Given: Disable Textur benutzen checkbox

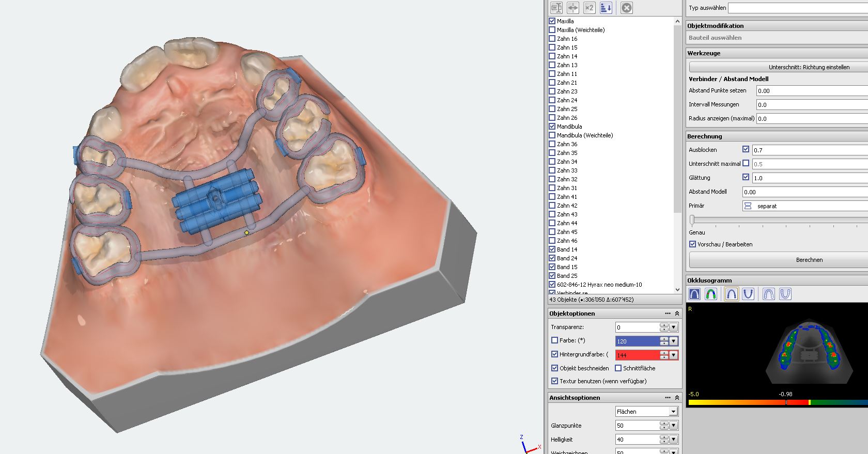Looking at the screenshot, I should (555, 381).
